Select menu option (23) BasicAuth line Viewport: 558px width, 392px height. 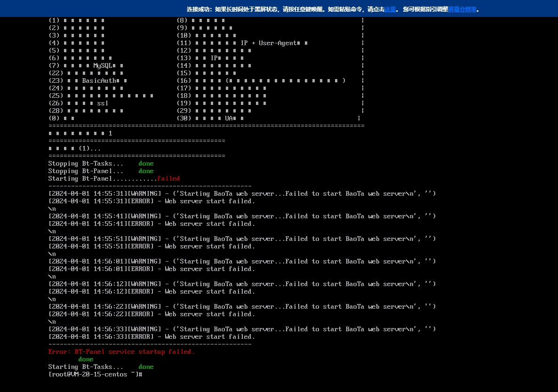(x=88, y=81)
